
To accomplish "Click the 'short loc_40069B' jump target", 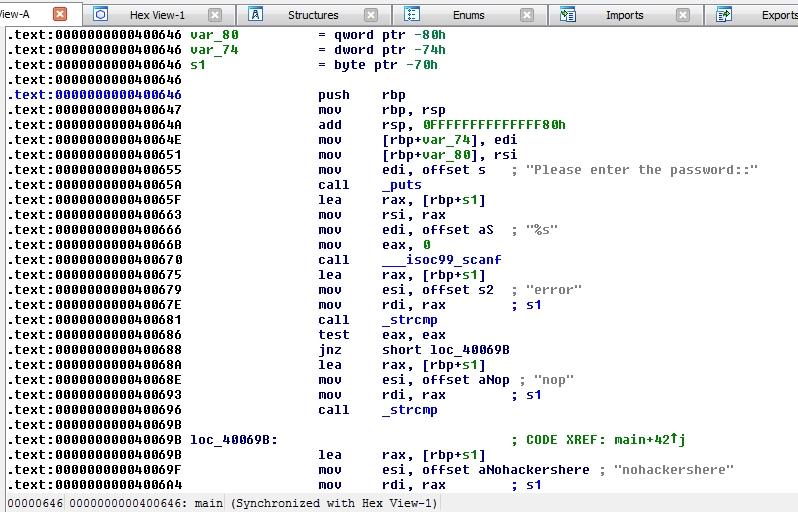I will [446, 350].
